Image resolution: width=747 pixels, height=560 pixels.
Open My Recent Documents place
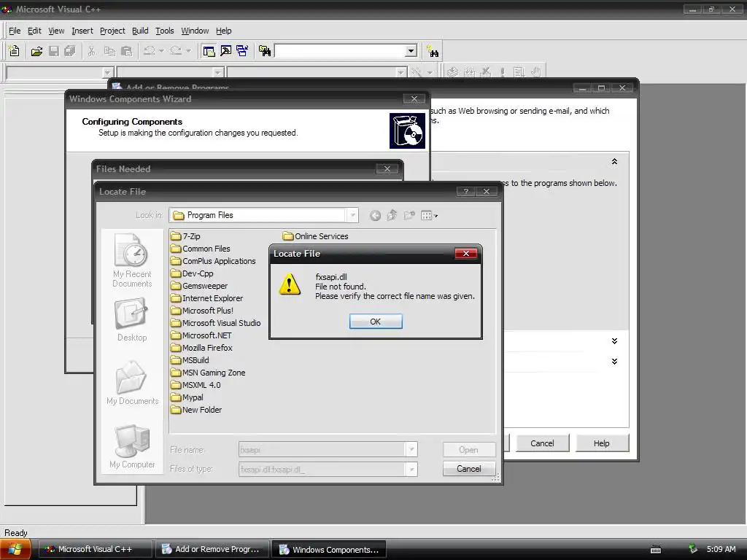point(132,260)
